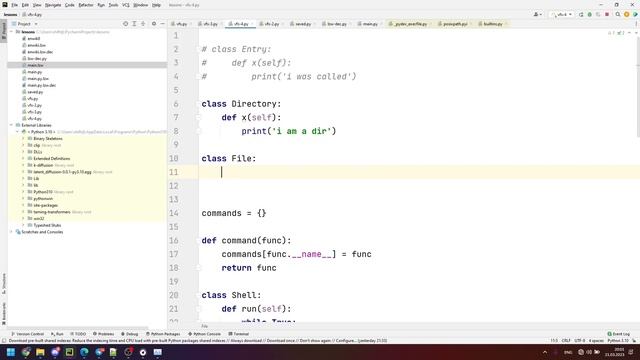Open Windows Start menu on taskbar
Screen dimensions: 640x360
pyautogui.click(x=11, y=352)
